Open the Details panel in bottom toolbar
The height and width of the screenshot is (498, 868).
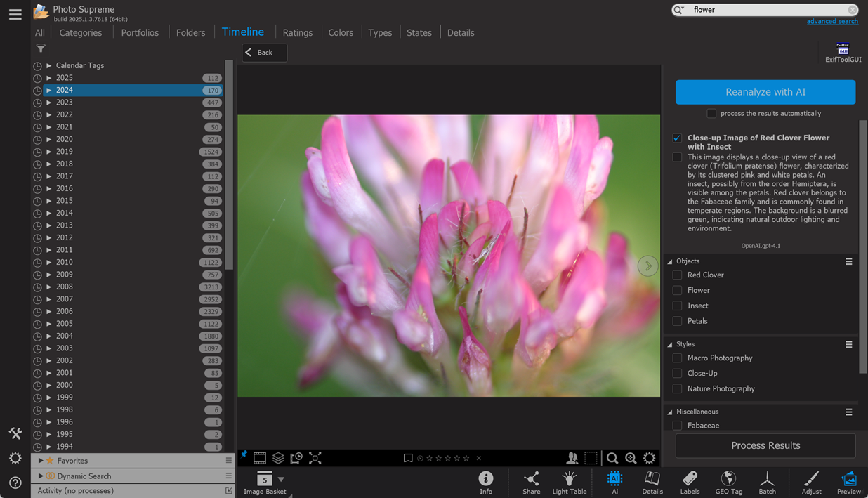[652, 483]
